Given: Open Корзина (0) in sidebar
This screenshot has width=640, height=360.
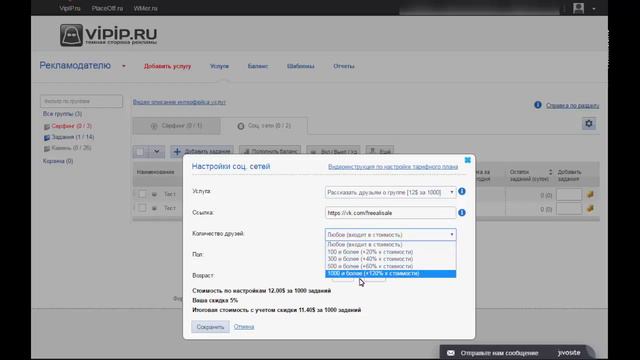Looking at the screenshot, I should (x=58, y=161).
